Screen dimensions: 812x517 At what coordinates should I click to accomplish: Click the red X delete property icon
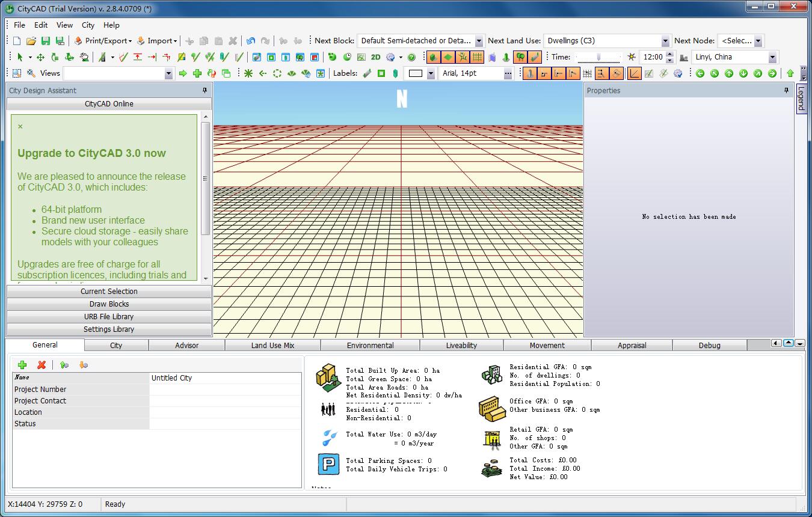click(42, 365)
